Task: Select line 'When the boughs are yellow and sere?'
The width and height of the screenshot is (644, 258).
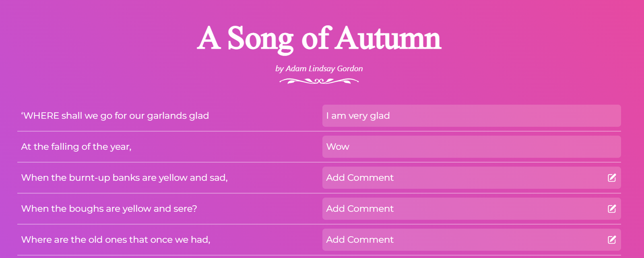Action: (x=109, y=208)
